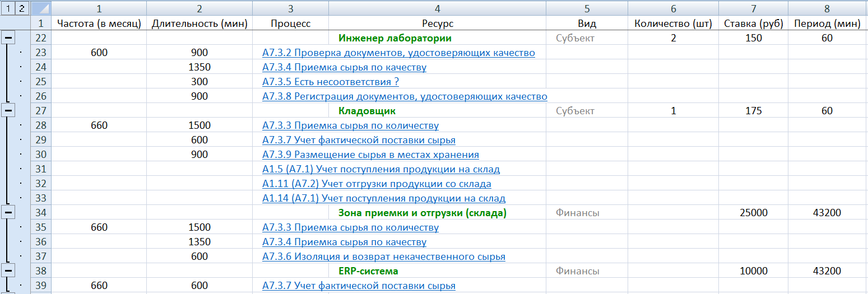
Task: Click the Ставка (руб) header cell
Action: pos(753,24)
